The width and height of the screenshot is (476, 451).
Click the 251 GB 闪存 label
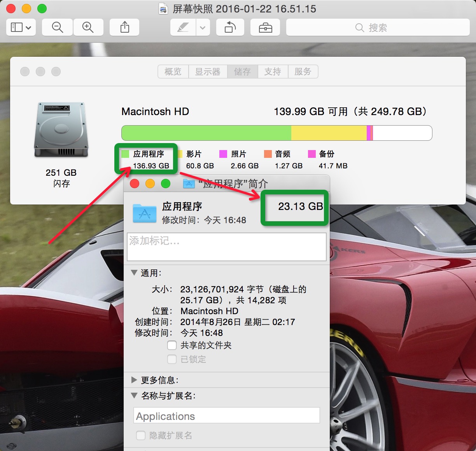click(61, 178)
